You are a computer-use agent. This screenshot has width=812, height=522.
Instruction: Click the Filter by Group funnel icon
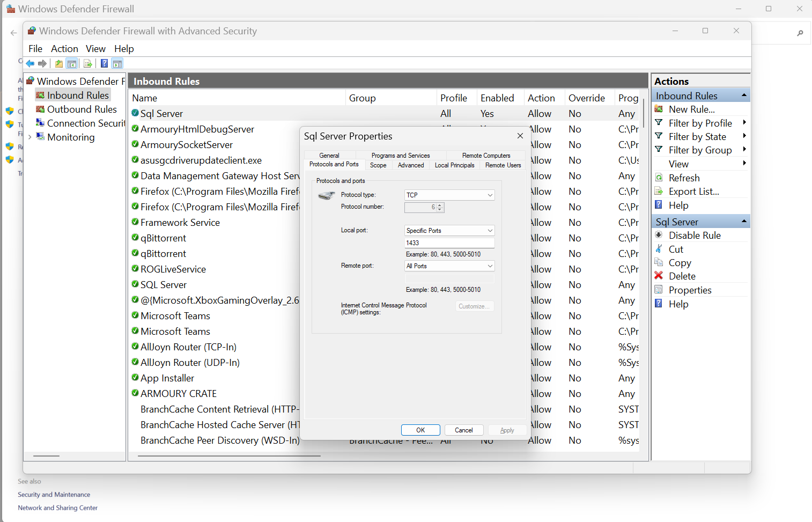point(659,150)
